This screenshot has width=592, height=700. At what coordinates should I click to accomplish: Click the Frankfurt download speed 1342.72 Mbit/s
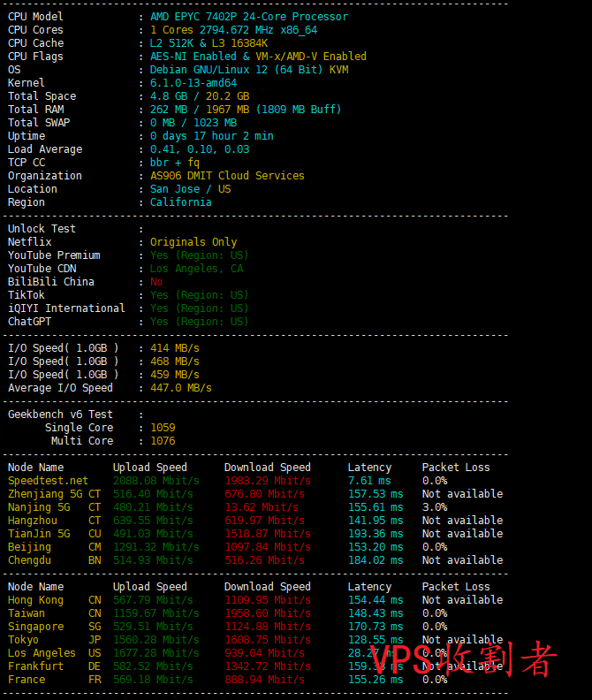point(267,666)
